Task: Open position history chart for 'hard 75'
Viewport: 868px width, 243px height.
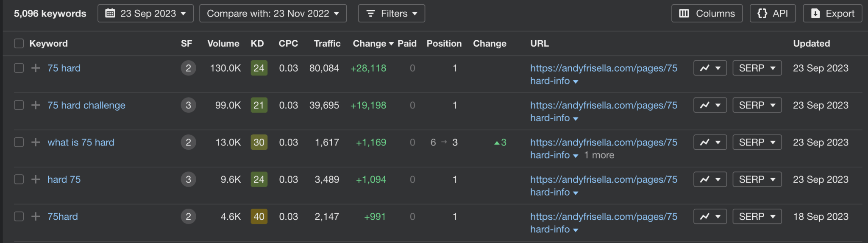Action: tap(710, 179)
